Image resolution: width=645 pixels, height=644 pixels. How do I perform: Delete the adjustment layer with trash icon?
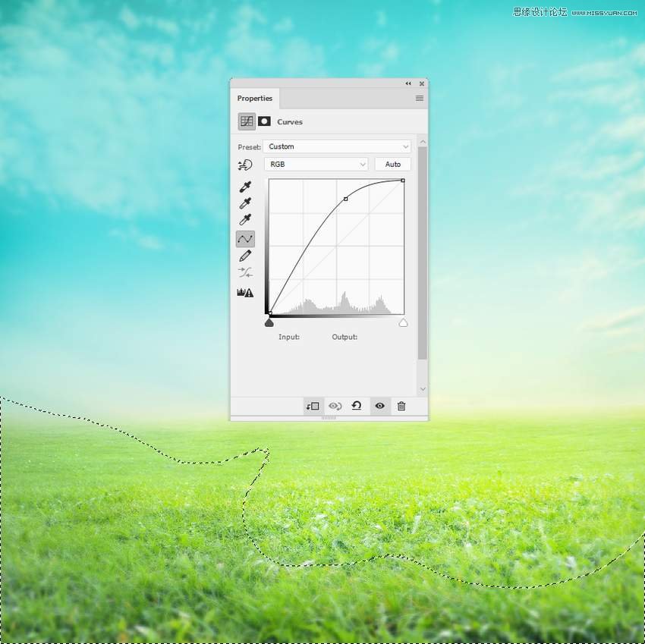pos(401,406)
